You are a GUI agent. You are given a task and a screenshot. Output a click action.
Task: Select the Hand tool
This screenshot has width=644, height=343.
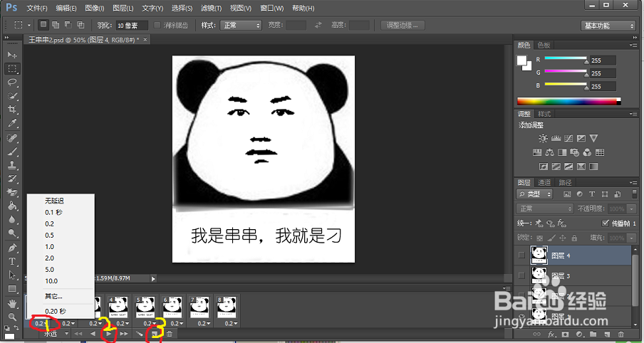12,304
